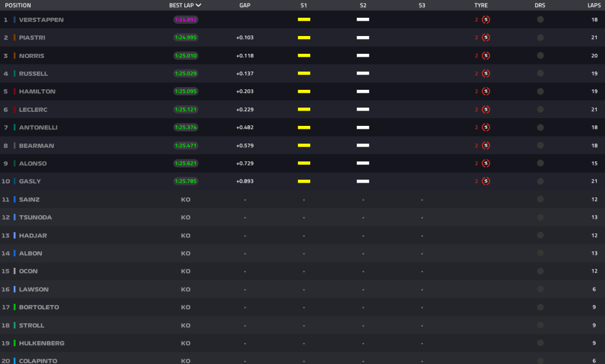Select the Tyre column header

tap(481, 5)
